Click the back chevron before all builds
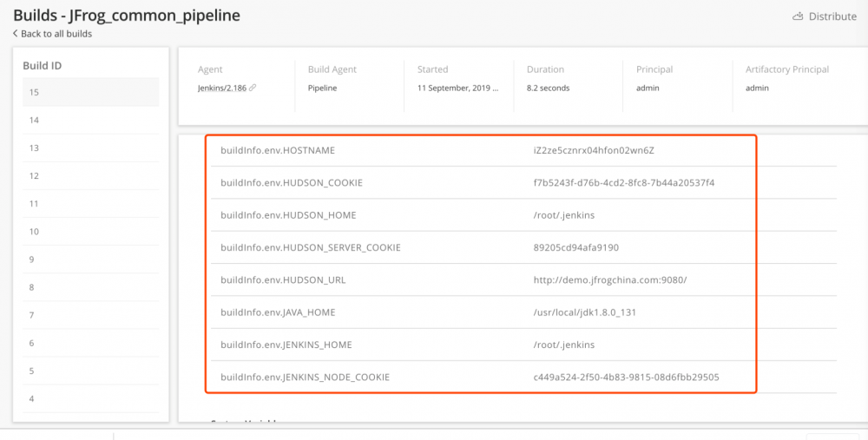Screen dimensions: 868x440 click(x=16, y=34)
